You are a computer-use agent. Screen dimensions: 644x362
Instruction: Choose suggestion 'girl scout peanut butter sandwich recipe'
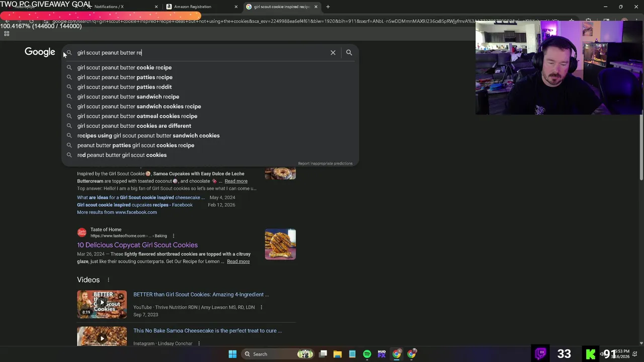[x=210, y=97]
